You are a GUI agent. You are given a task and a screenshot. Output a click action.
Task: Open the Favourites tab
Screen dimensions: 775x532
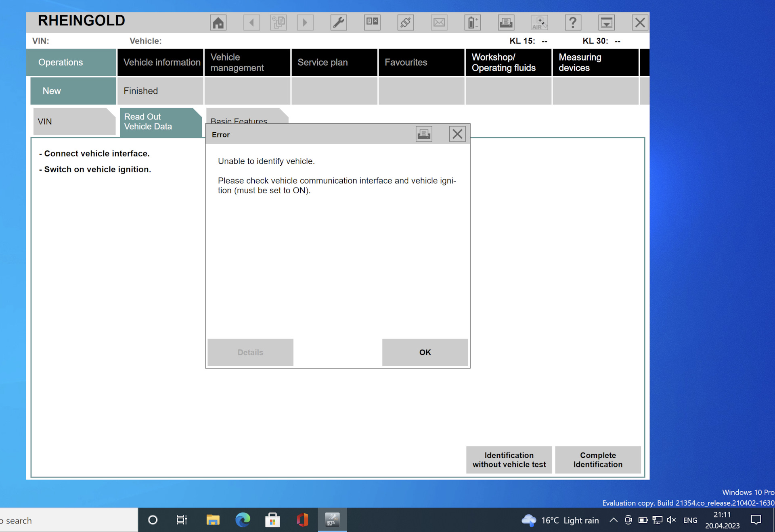click(x=421, y=63)
